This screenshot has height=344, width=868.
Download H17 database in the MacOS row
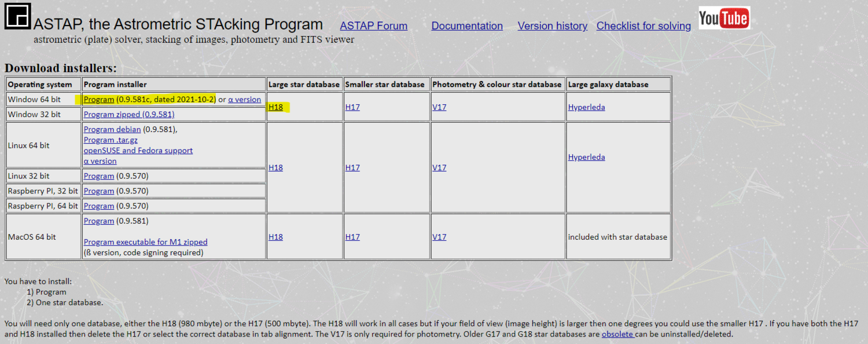tap(352, 237)
